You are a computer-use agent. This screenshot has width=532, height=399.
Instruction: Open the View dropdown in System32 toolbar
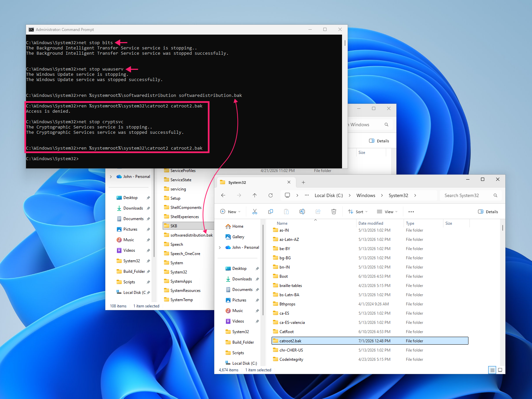pos(387,212)
